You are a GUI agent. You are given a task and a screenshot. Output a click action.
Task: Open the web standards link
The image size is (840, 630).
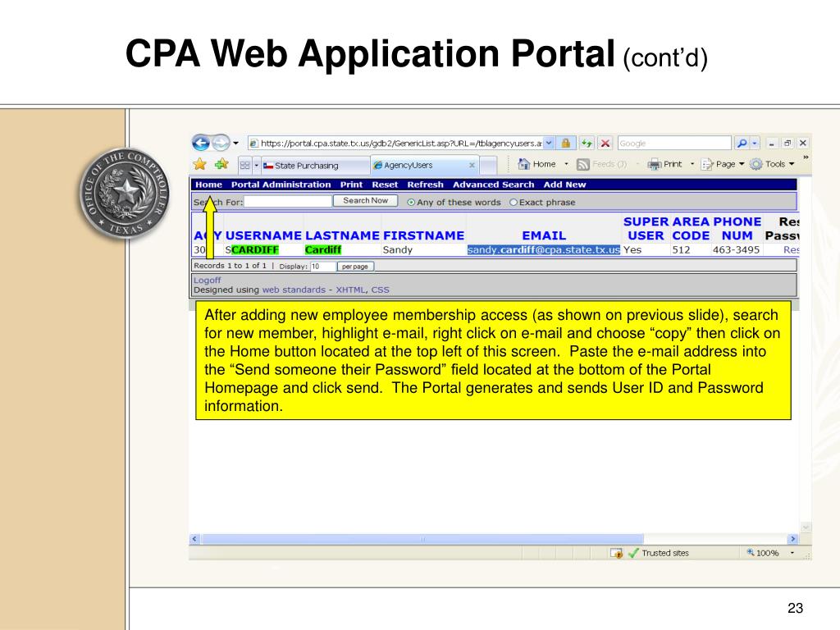point(294,290)
